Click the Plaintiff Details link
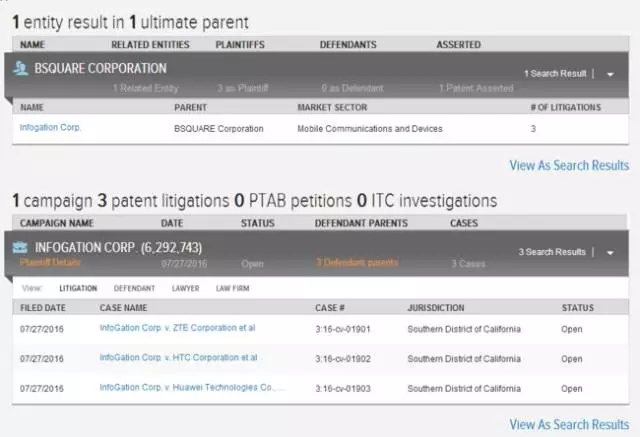640x437 pixels. pos(50,263)
